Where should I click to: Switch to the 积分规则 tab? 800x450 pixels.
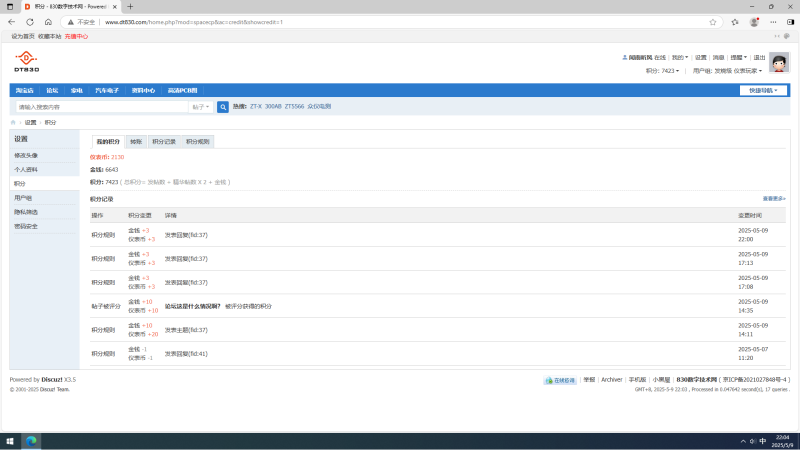point(197,141)
